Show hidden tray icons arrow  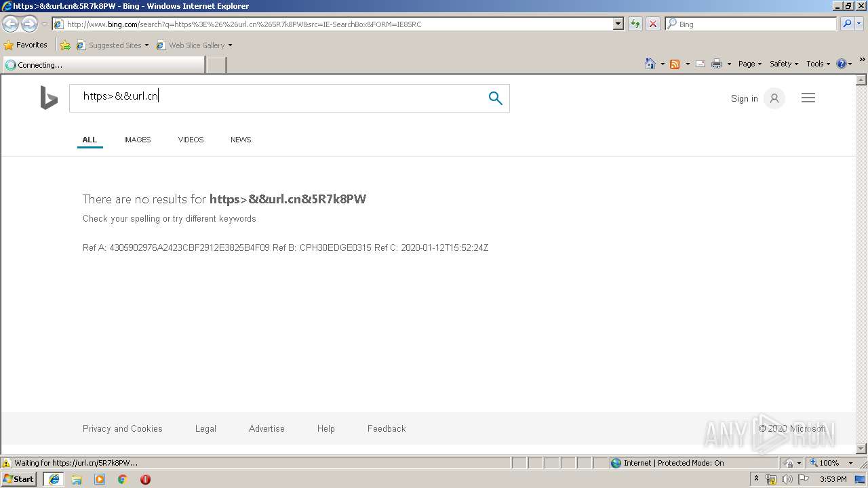point(756,479)
